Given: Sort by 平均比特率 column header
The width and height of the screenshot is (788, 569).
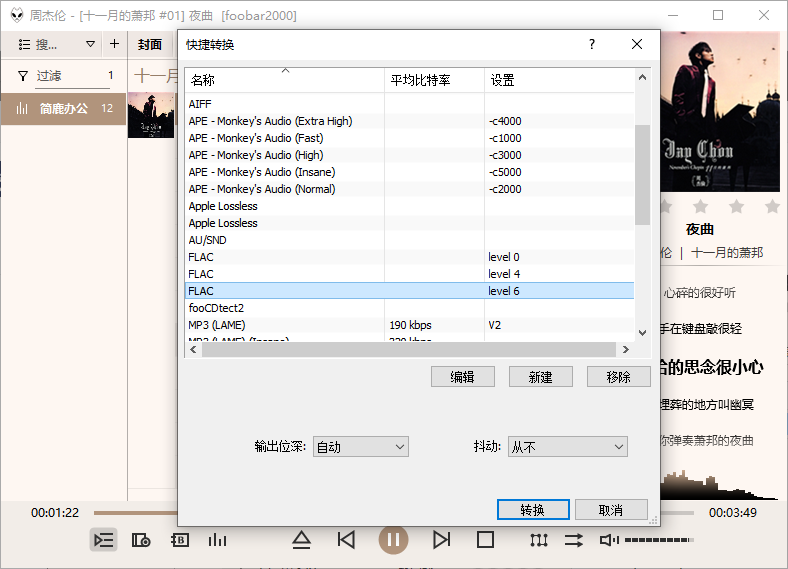Looking at the screenshot, I should [x=435, y=80].
